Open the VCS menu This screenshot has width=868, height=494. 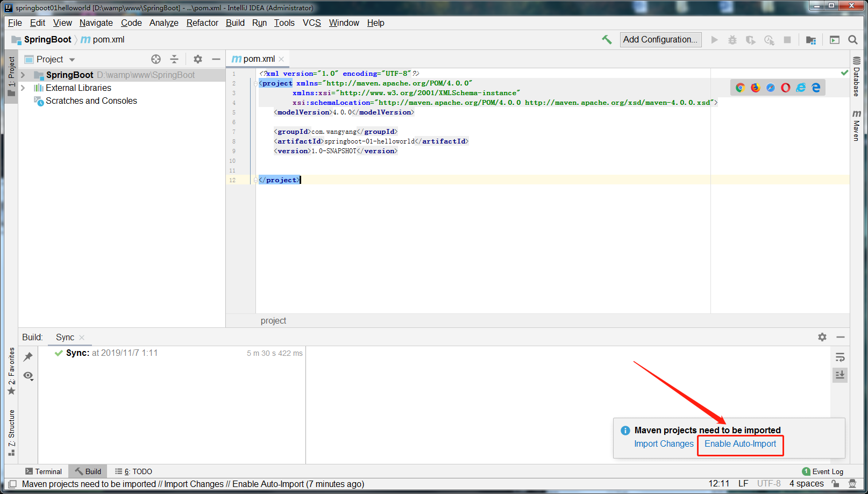click(x=312, y=23)
